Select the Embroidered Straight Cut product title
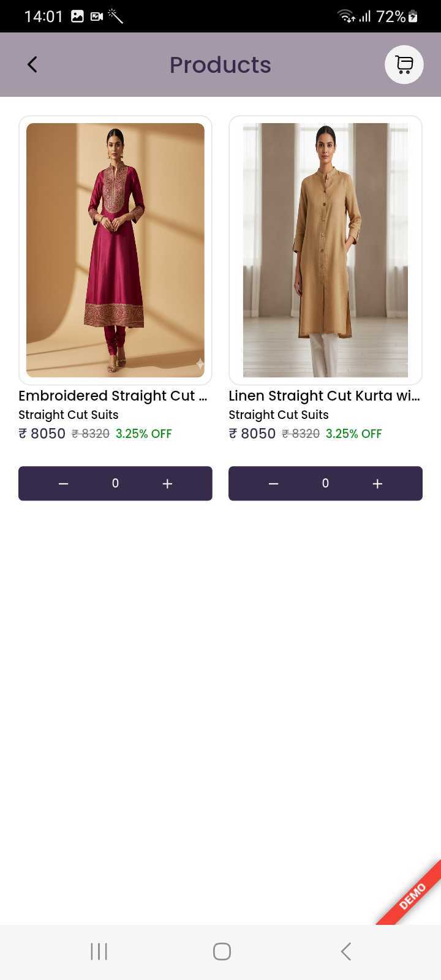Viewport: 441px width, 980px height. 113,396
